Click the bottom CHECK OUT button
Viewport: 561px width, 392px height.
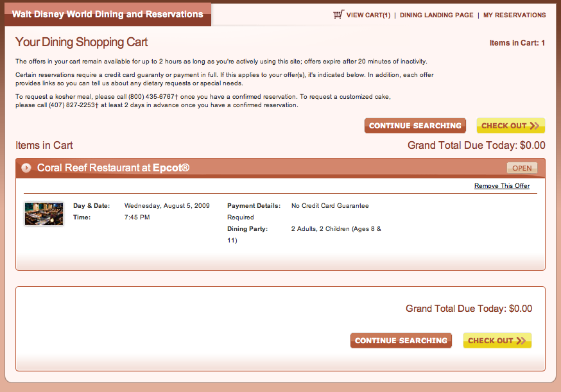(497, 341)
